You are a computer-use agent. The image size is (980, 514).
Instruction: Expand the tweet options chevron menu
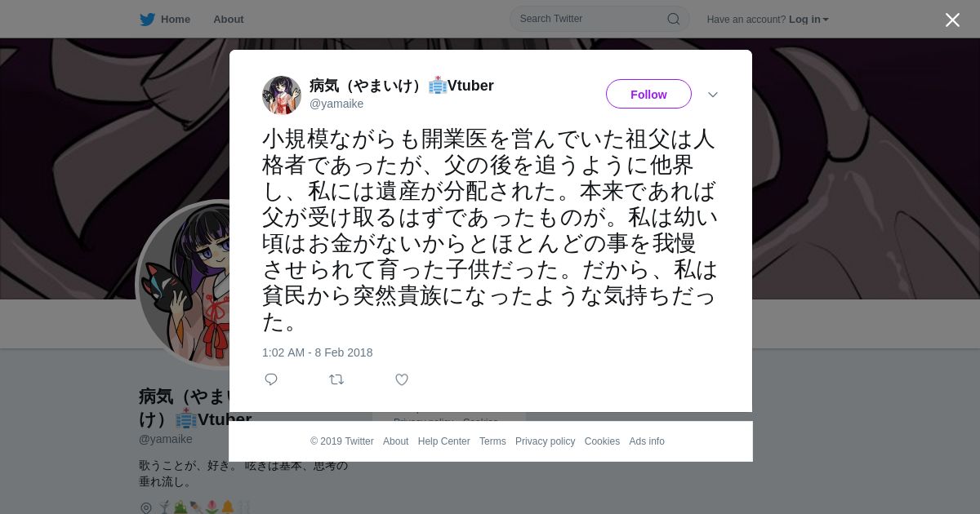(x=713, y=95)
